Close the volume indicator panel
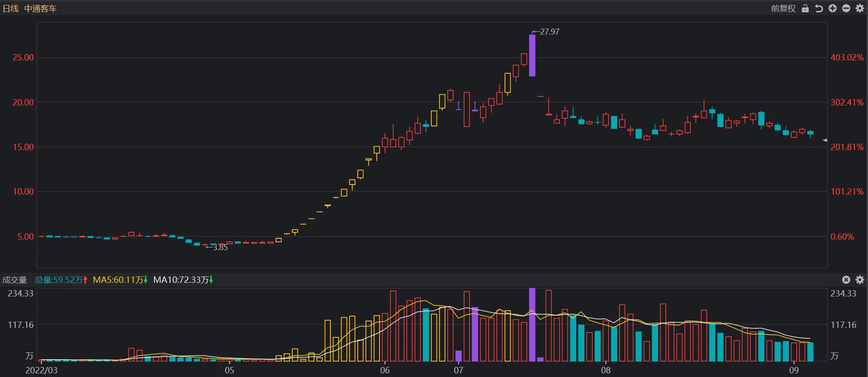 (846, 280)
